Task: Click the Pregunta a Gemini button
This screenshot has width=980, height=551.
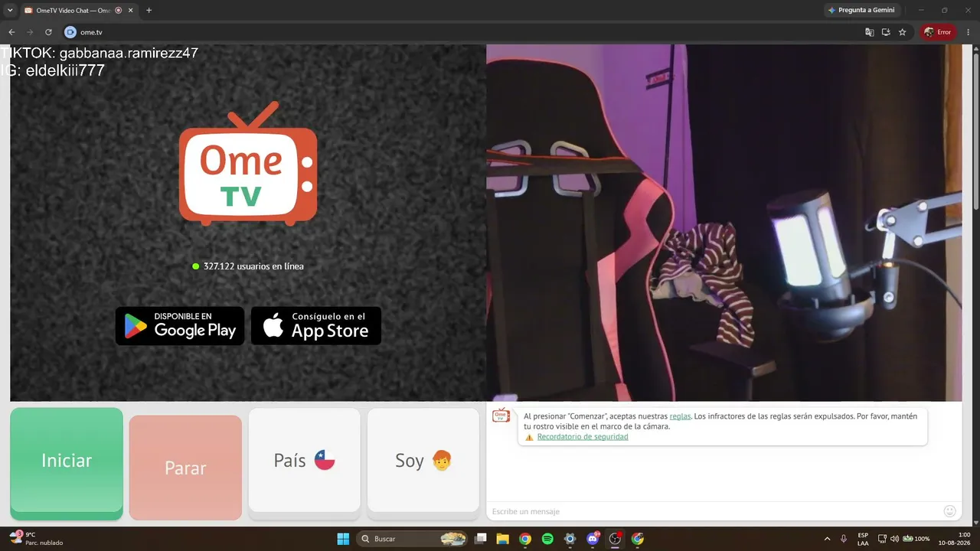Action: click(x=861, y=10)
